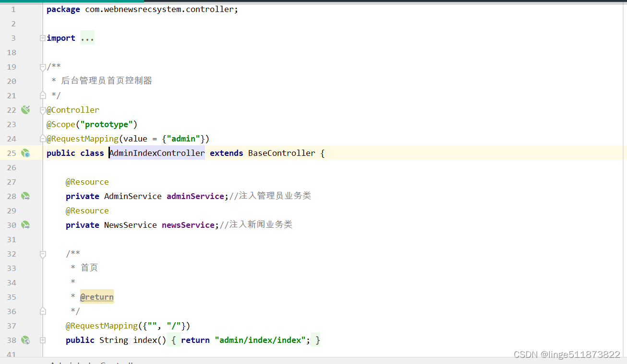The height and width of the screenshot is (364, 627).
Task: Click the adminService field name
Action: coord(195,196)
